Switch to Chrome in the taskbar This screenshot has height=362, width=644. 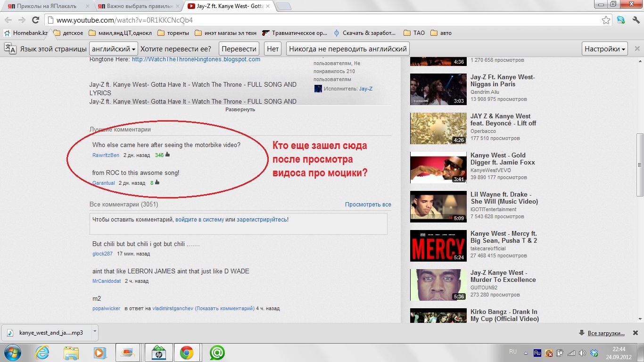(x=187, y=353)
